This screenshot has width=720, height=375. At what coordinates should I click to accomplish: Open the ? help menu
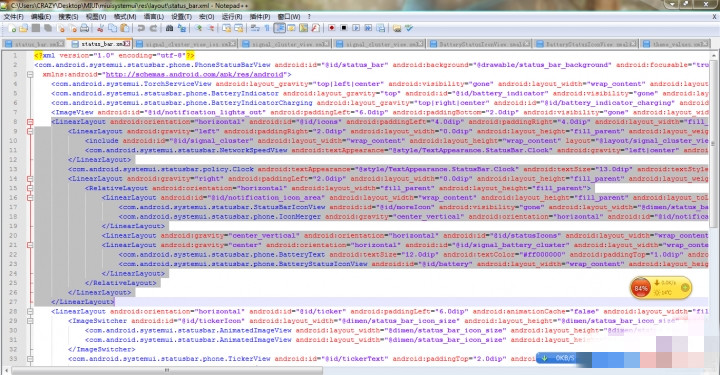(309, 17)
